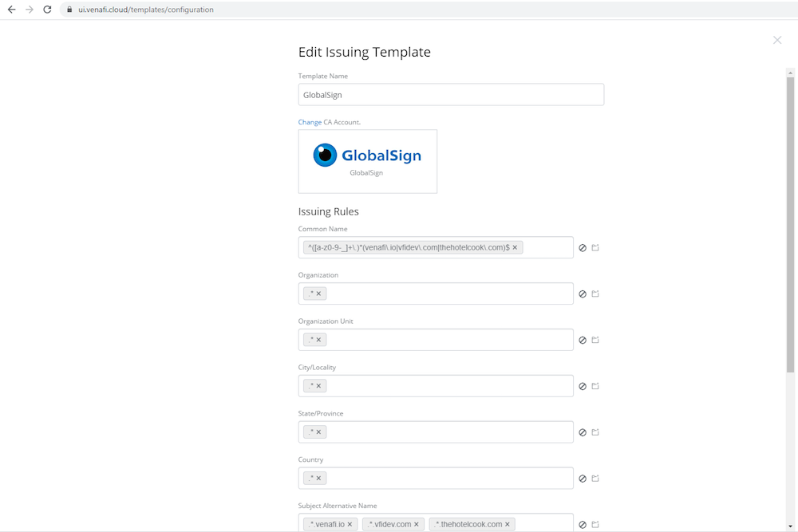Viewport: 798px width, 532px height.
Task: Click folder icon beside Country
Action: coord(595,478)
